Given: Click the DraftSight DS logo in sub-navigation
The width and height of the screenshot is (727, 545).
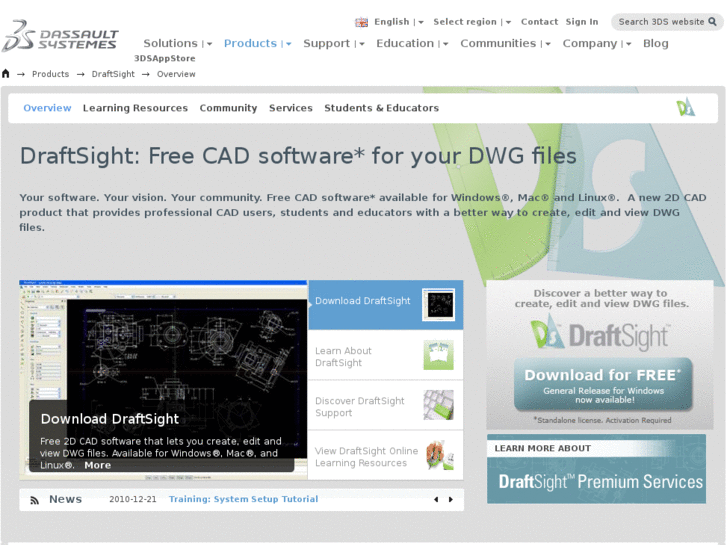Looking at the screenshot, I should 685,107.
